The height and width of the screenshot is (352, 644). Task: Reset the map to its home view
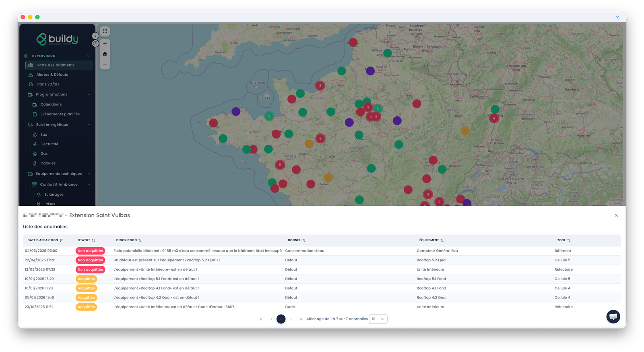coord(105,54)
